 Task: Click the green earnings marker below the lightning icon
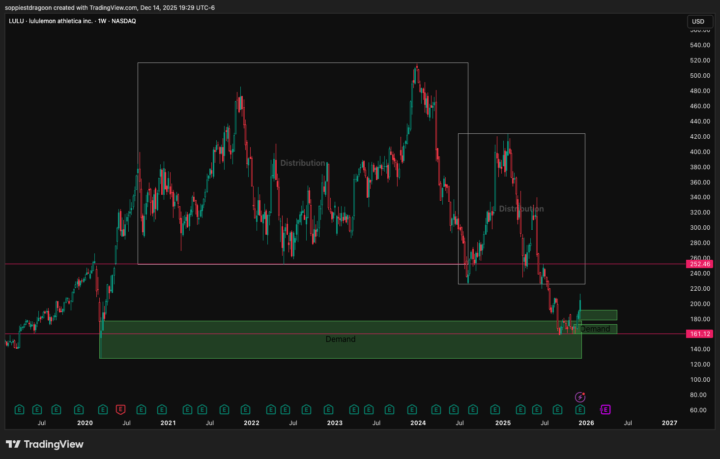pyautogui.click(x=580, y=409)
